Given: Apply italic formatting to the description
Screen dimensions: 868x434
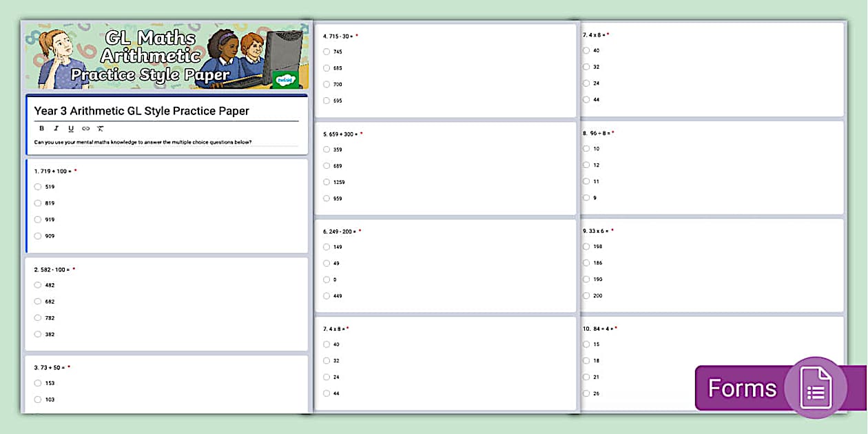Looking at the screenshot, I should pos(56,128).
